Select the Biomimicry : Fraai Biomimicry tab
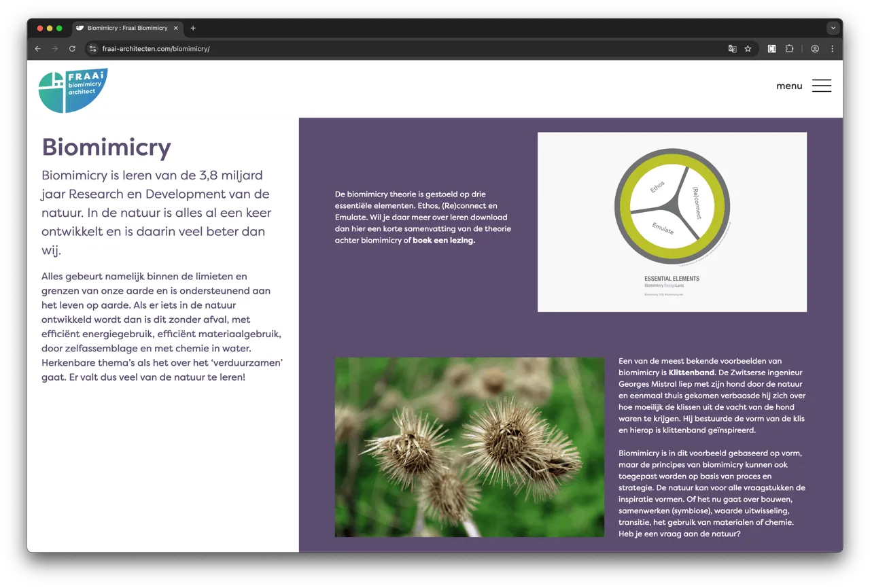 126,28
